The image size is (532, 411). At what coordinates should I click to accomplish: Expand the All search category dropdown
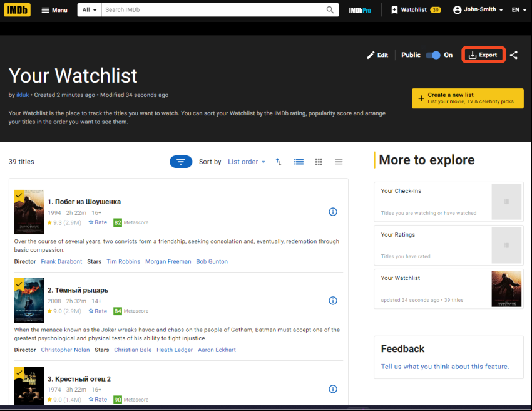(90, 10)
